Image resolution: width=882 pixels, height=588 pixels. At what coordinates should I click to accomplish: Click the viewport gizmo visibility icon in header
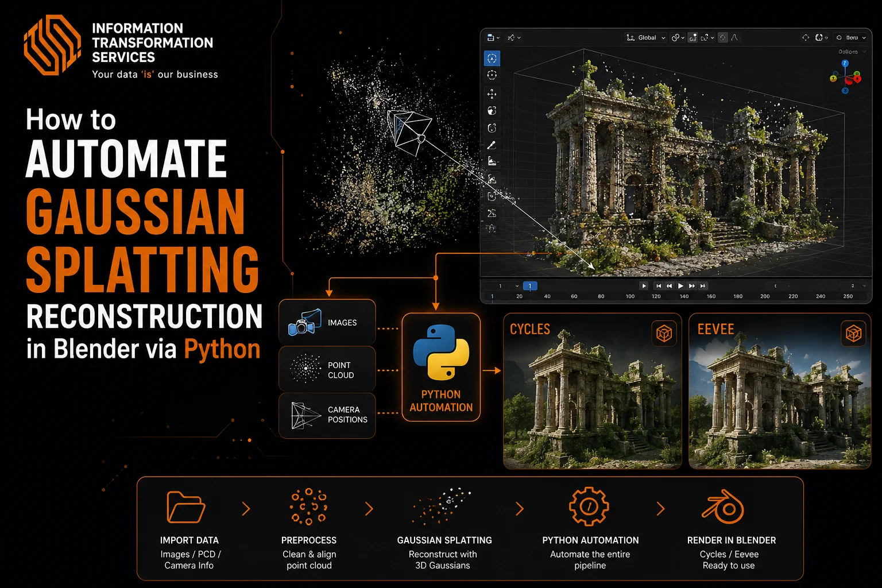click(x=806, y=38)
